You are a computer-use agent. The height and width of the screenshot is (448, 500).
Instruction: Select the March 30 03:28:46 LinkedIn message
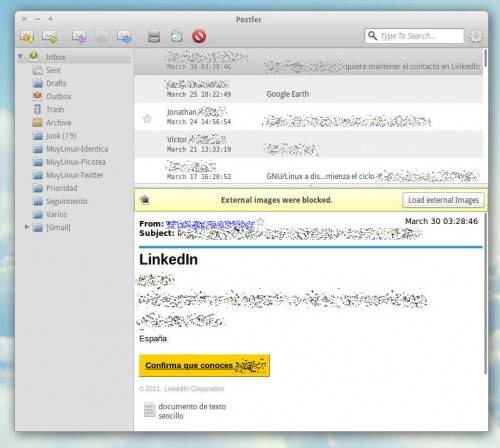point(308,62)
